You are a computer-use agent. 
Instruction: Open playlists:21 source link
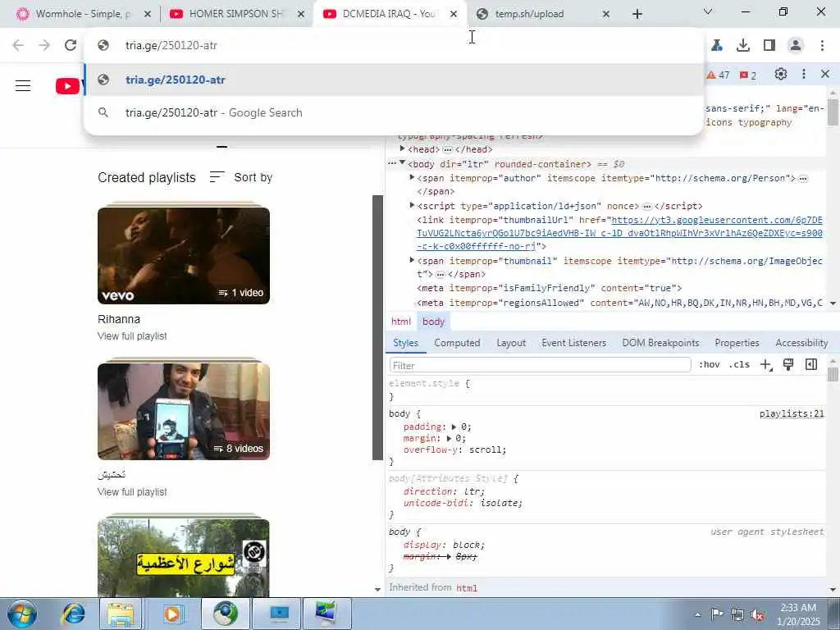[x=792, y=413]
